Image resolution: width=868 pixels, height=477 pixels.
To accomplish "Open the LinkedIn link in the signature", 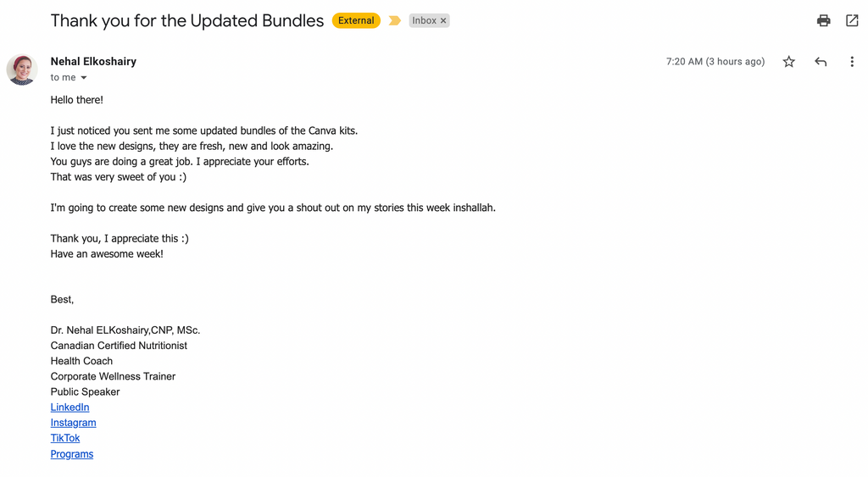I will pos(70,408).
